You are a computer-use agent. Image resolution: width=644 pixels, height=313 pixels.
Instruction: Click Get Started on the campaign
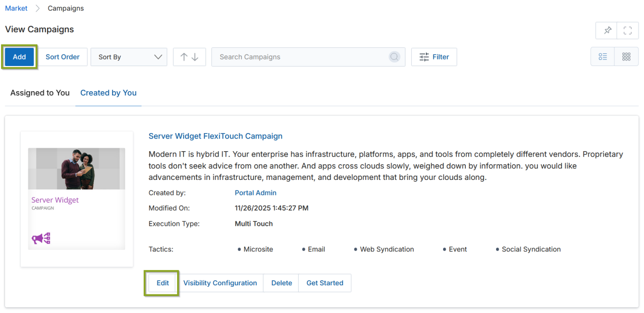(325, 283)
